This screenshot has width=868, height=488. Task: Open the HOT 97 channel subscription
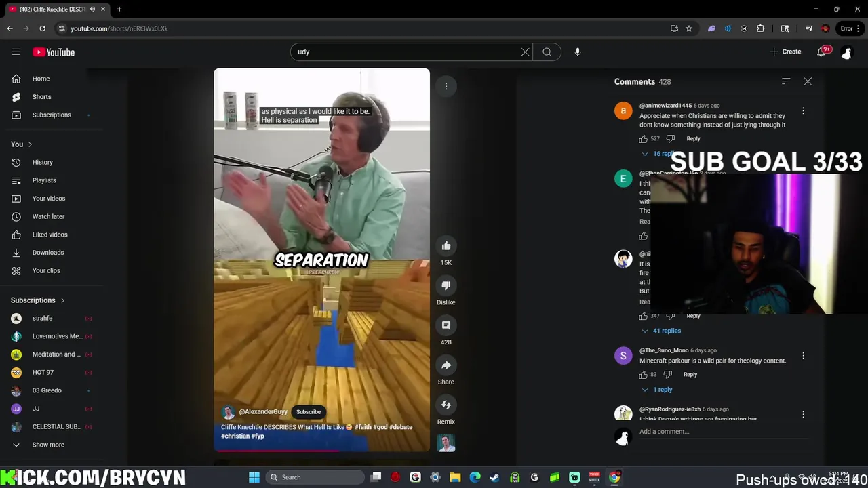coord(43,372)
